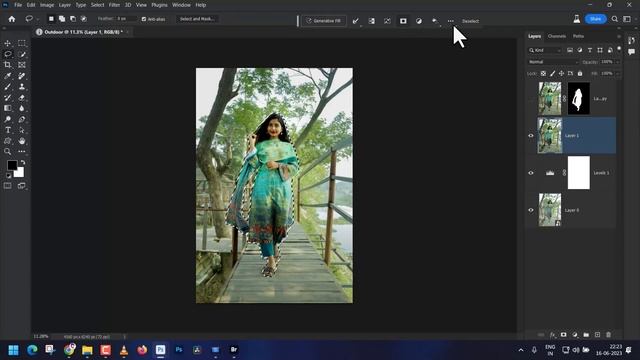Open the layer filter Kind dropdown

tap(545, 50)
